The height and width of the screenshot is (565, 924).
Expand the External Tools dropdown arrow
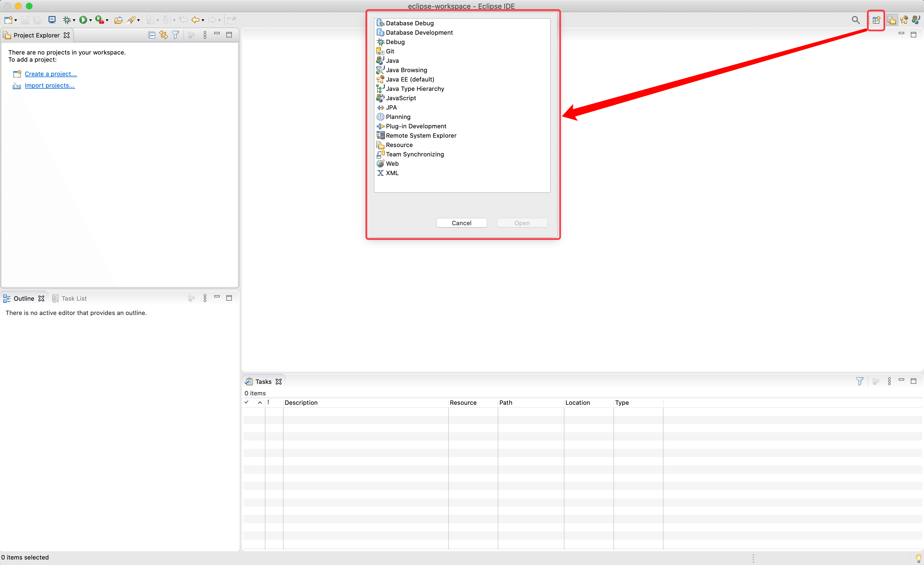(107, 21)
